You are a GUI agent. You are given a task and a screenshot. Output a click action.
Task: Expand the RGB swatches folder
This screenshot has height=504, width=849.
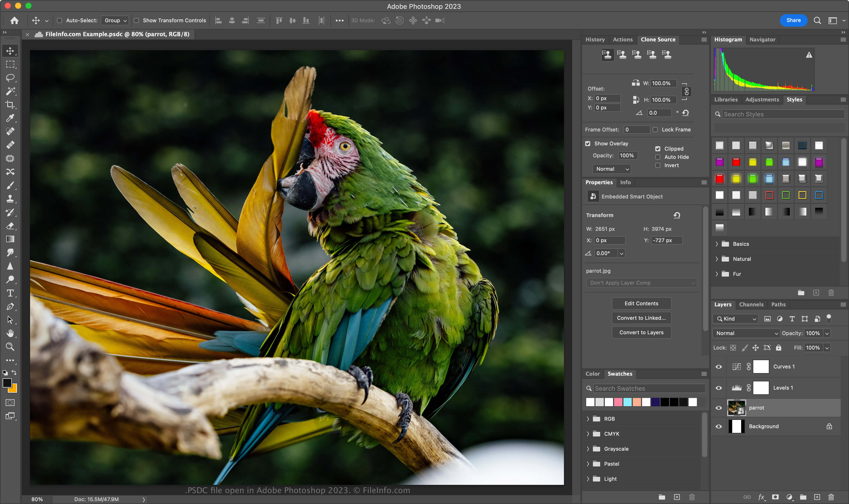click(588, 419)
